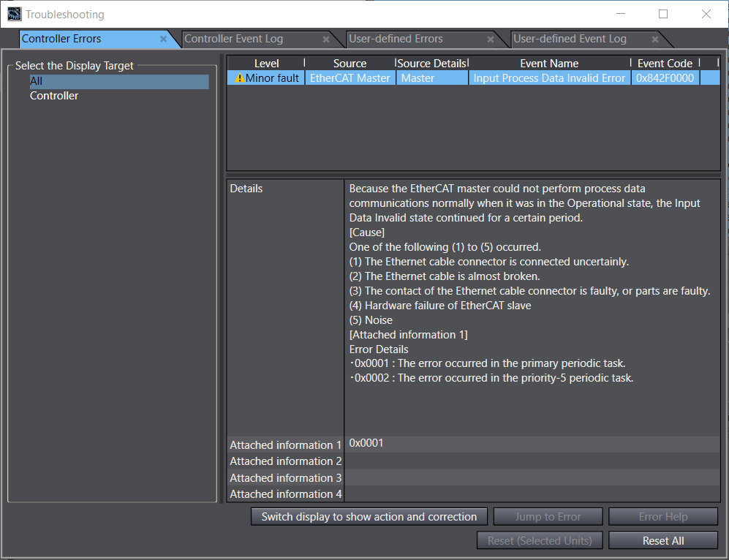The image size is (729, 560).
Task: Sort errors by the Level column header
Action: point(266,64)
